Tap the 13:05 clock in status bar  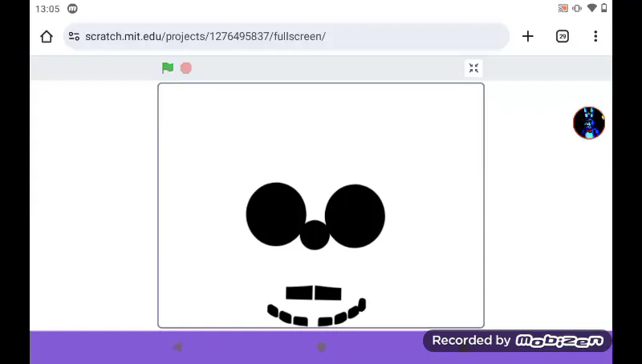[x=47, y=9]
